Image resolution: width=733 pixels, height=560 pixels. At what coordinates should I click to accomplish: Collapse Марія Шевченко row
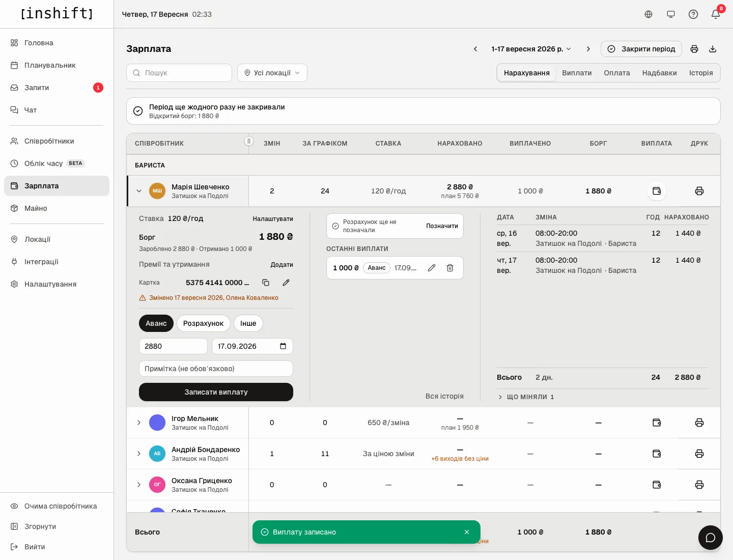click(x=139, y=191)
